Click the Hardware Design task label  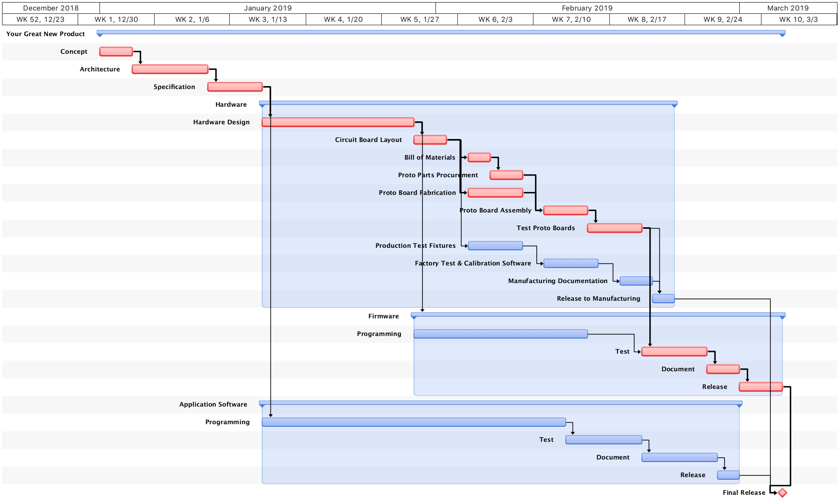[x=221, y=122]
